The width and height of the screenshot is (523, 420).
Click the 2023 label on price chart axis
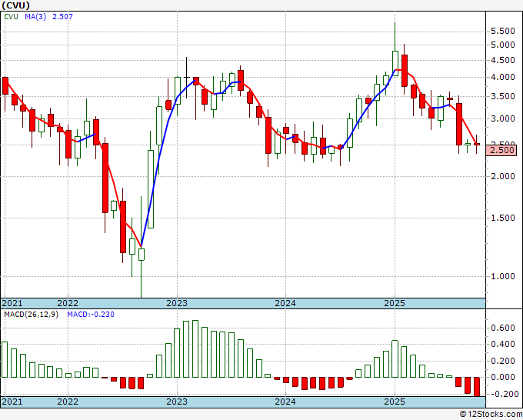coord(177,303)
